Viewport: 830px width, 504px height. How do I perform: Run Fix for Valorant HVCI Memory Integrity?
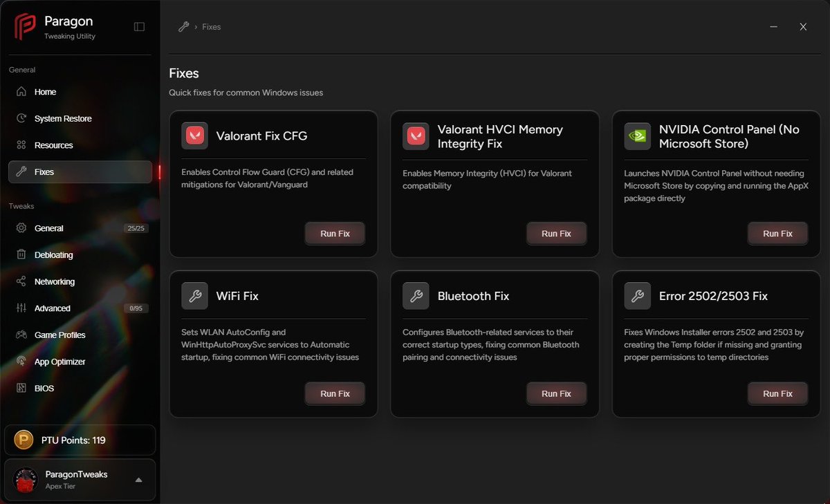556,234
